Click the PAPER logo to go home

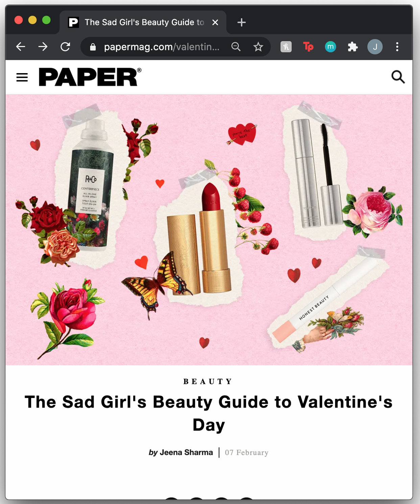click(x=90, y=77)
